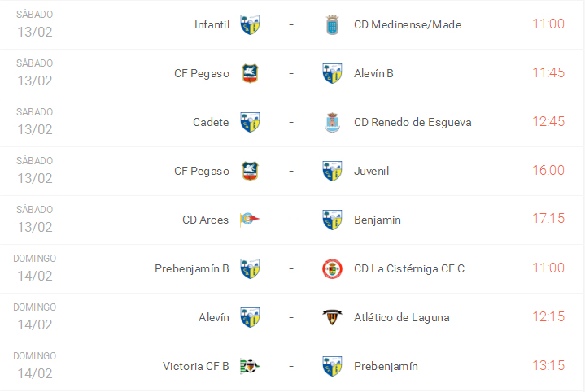
Task: Select the Atlético de Laguna team name
Action: pos(401,317)
